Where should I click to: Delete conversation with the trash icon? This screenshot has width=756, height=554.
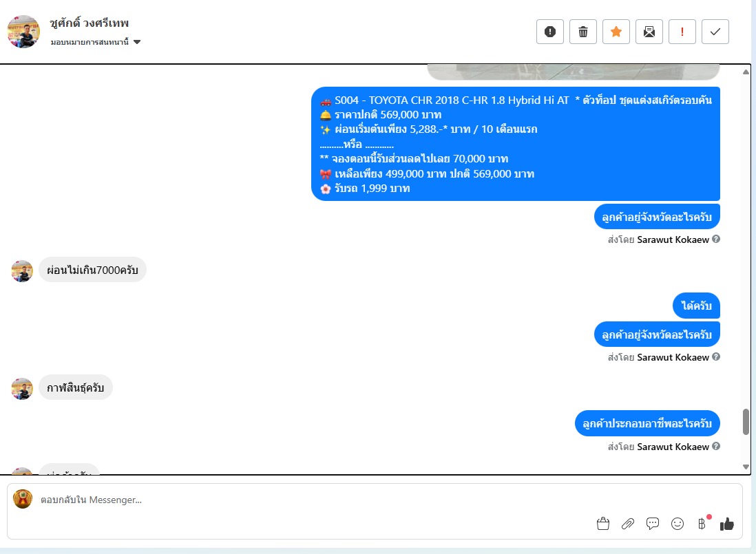(x=583, y=32)
